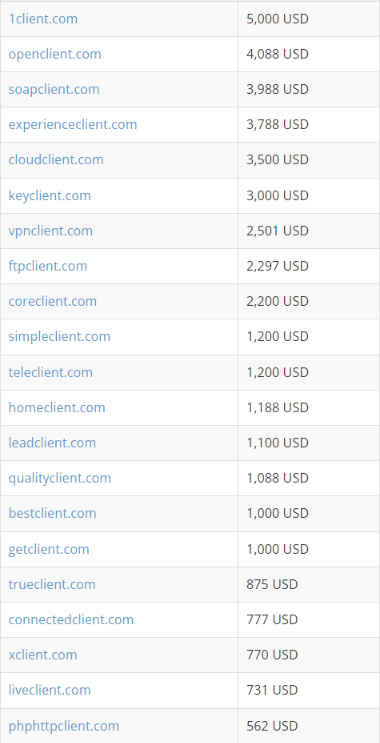The image size is (380, 743).
Task: Click the teleclient.com link
Action: click(x=50, y=372)
